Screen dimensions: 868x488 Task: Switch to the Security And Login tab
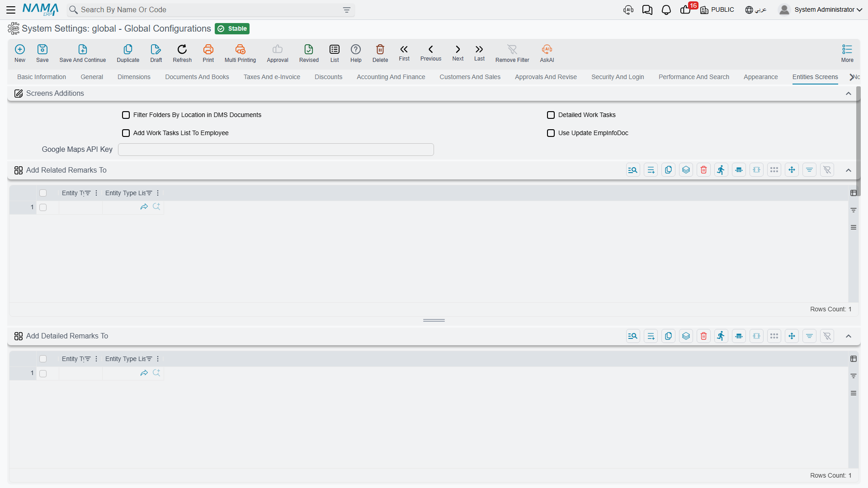tap(618, 77)
